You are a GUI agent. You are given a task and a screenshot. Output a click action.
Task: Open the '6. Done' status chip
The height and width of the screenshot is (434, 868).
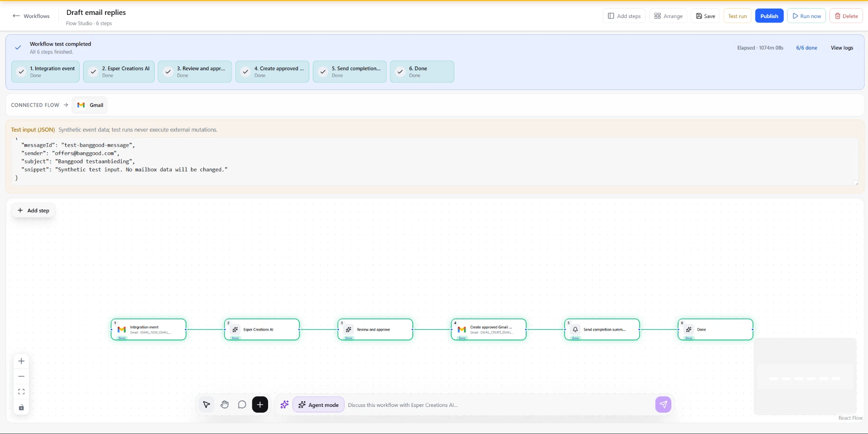click(422, 72)
